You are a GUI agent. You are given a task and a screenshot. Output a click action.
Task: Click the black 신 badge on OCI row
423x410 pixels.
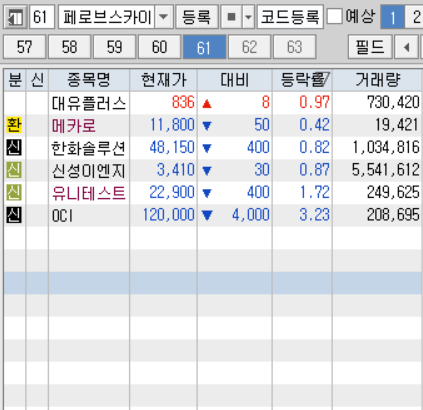[x=14, y=215]
